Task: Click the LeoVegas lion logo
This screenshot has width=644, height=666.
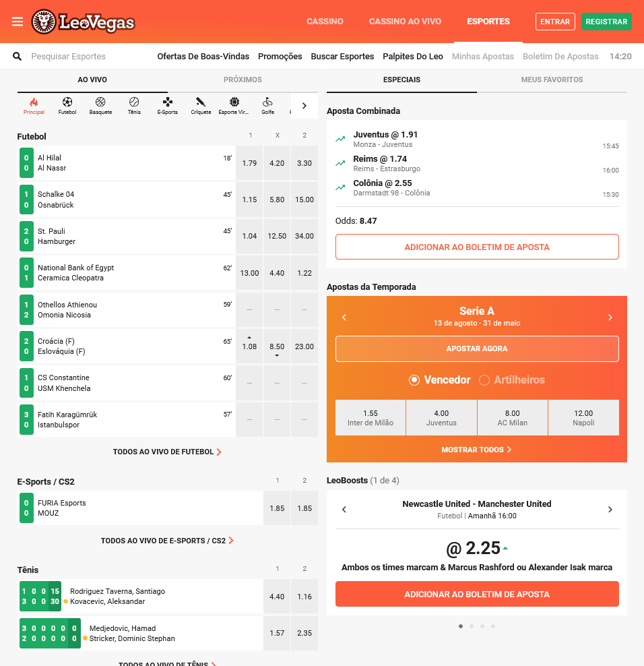Action: pos(83,22)
